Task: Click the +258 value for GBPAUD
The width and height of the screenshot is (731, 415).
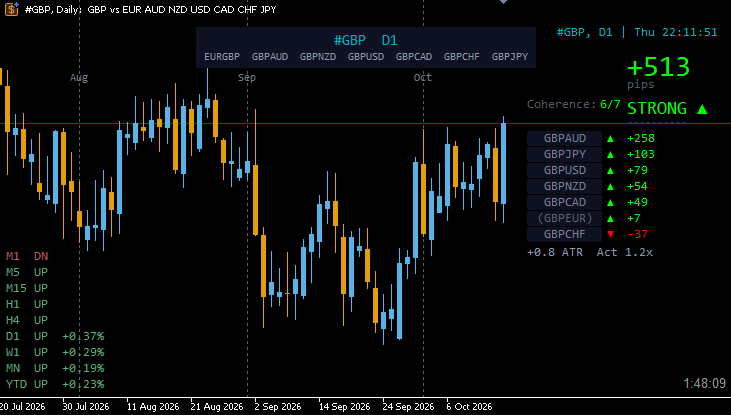Action: pyautogui.click(x=641, y=138)
